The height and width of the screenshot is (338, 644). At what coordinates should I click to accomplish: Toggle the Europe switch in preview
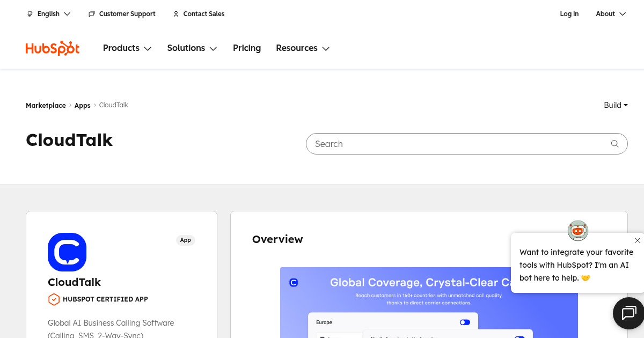(x=465, y=322)
